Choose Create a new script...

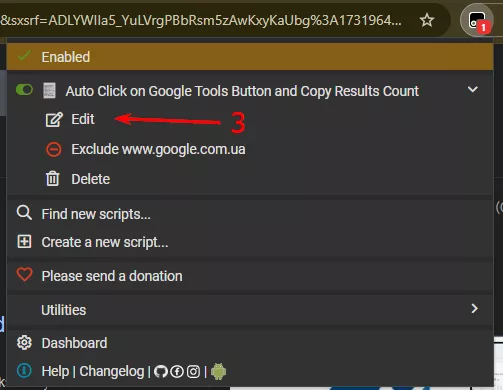[x=105, y=242]
